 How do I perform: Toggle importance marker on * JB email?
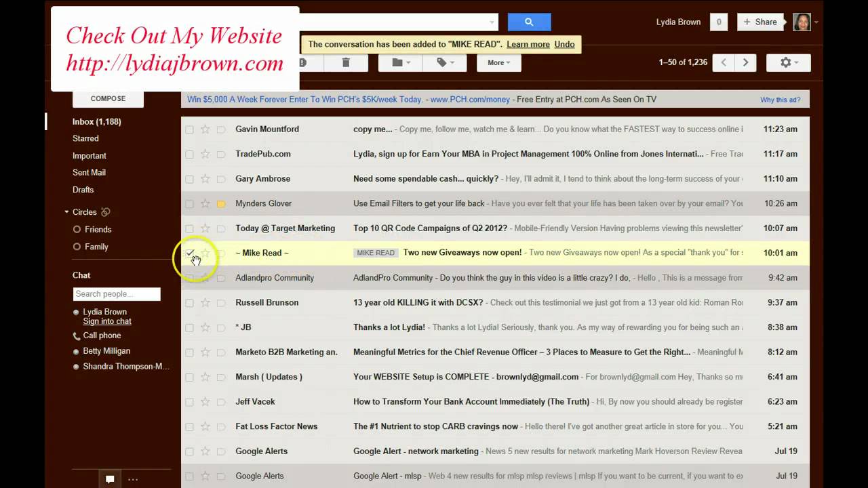tap(221, 327)
